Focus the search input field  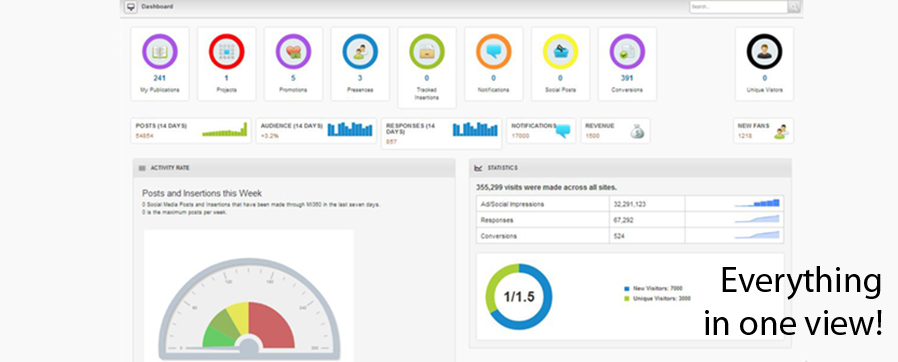[739, 7]
